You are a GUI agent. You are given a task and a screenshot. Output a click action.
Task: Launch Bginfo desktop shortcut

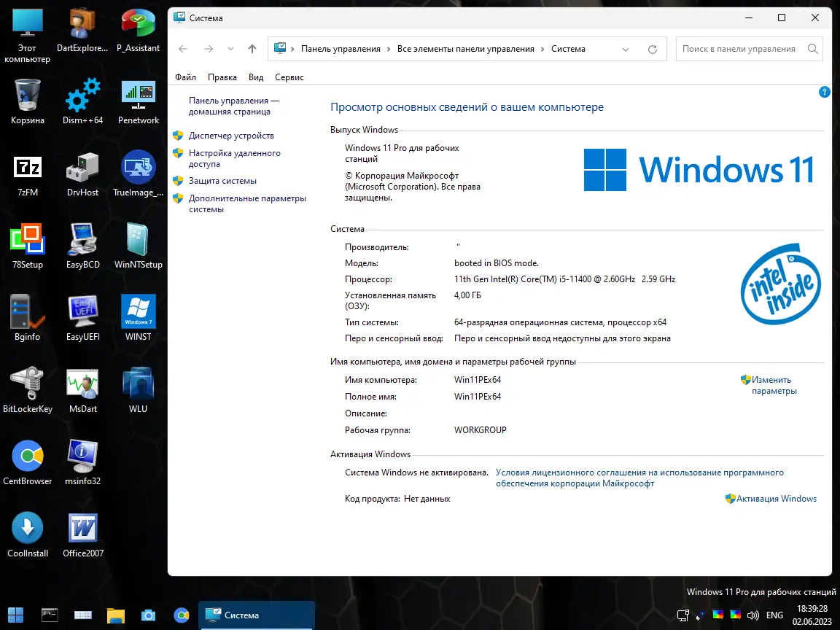tap(27, 319)
